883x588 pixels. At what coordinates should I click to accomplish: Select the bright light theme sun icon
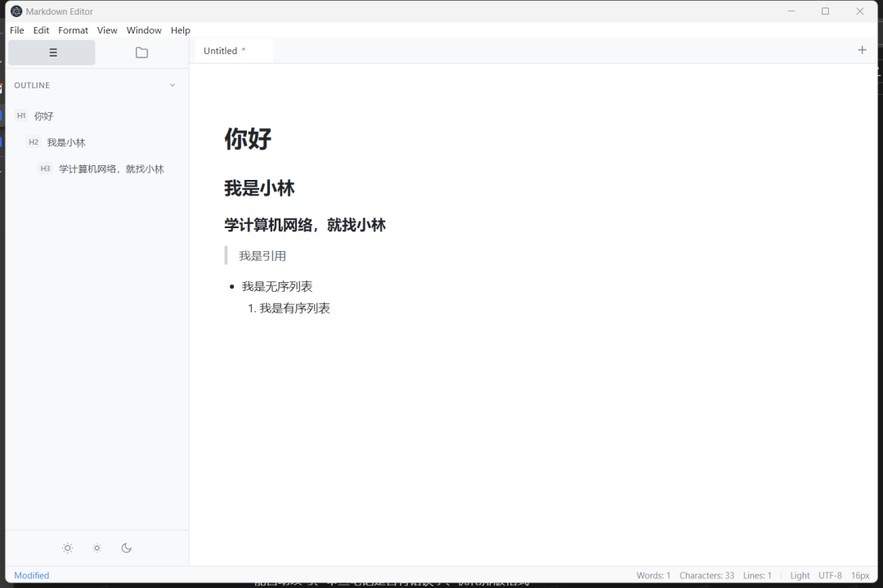68,548
